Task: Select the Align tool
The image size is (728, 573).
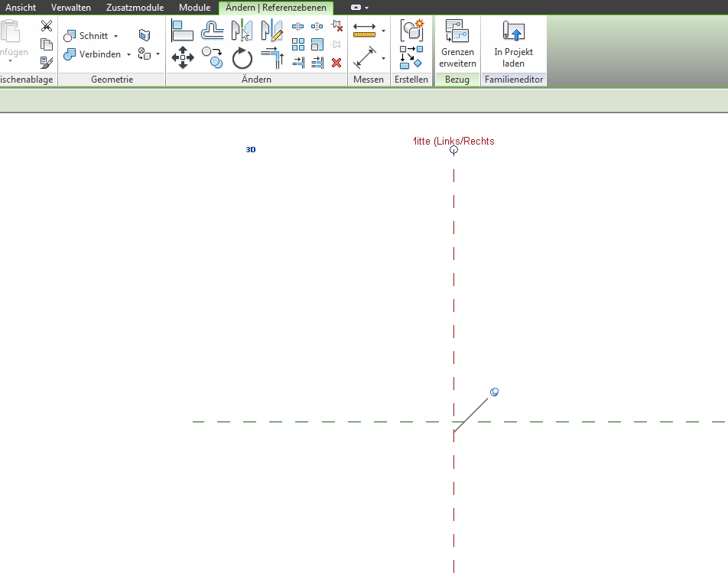Action: tap(183, 31)
